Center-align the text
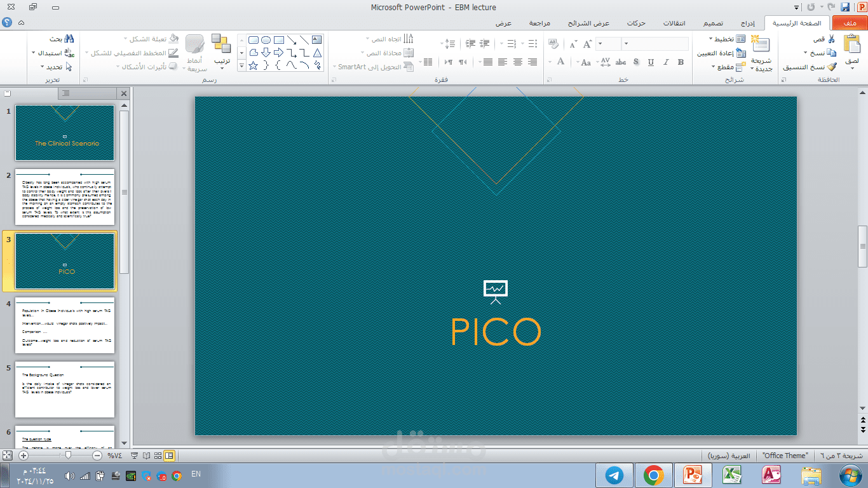The width and height of the screenshot is (868, 488). 518,62
